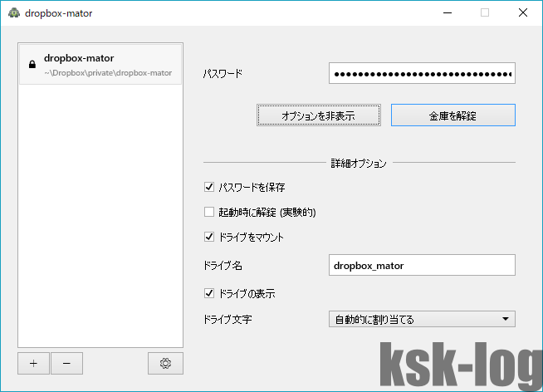Focus the パスワード input field
This screenshot has height=392, width=543.
click(422, 74)
